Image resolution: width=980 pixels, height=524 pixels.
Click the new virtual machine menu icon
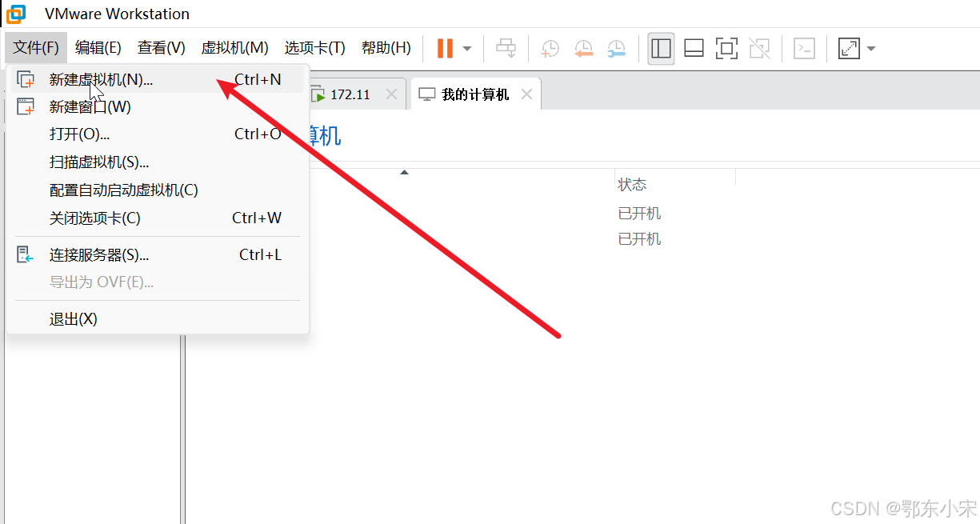coord(26,80)
